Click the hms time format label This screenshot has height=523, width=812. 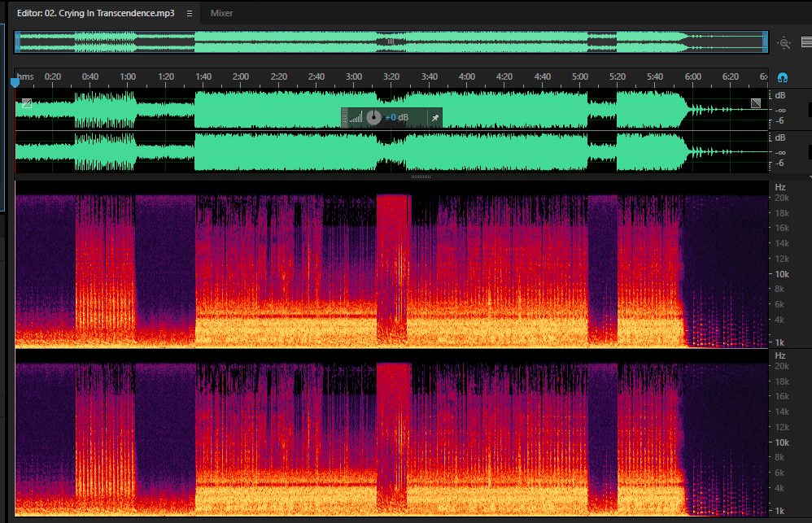coord(25,76)
